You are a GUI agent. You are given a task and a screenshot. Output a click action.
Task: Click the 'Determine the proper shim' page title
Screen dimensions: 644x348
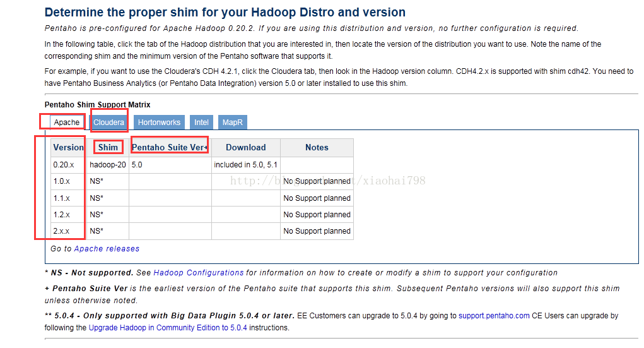tap(225, 13)
